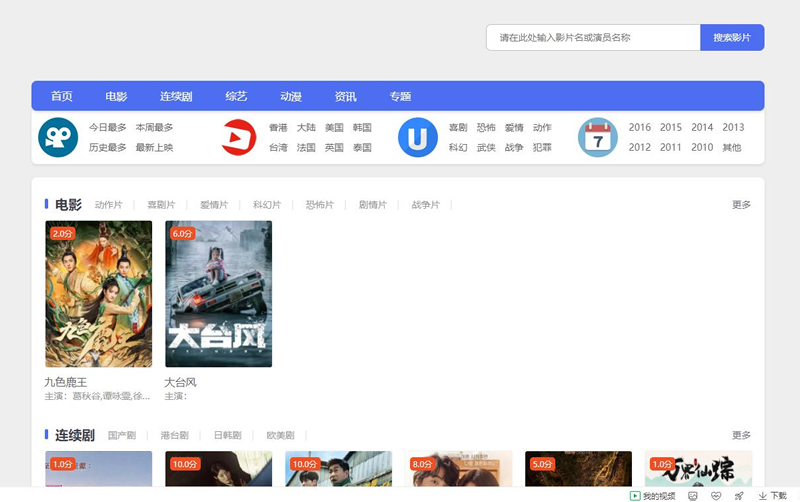This screenshot has width=800, height=502.
Task: Click the picture icon in the status bar
Action: [x=693, y=495]
